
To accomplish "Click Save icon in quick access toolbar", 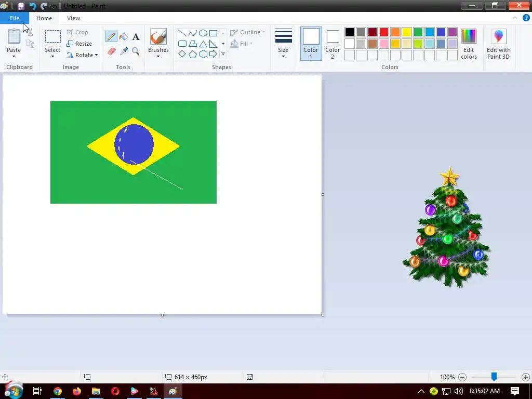I will pos(21,6).
